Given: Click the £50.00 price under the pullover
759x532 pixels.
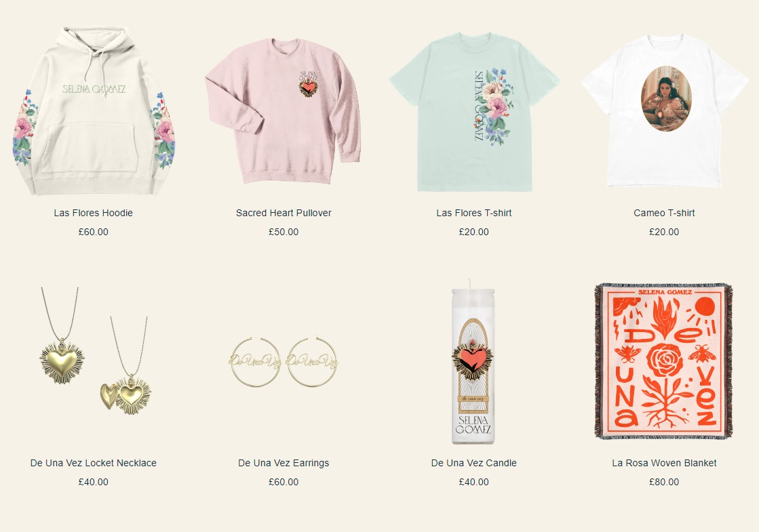Looking at the screenshot, I should coord(284,232).
